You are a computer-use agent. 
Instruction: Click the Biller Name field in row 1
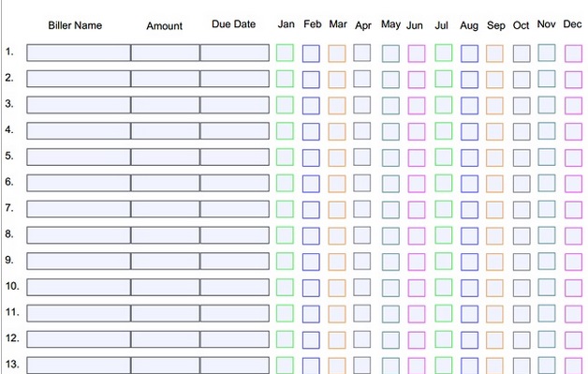pyautogui.click(x=79, y=52)
